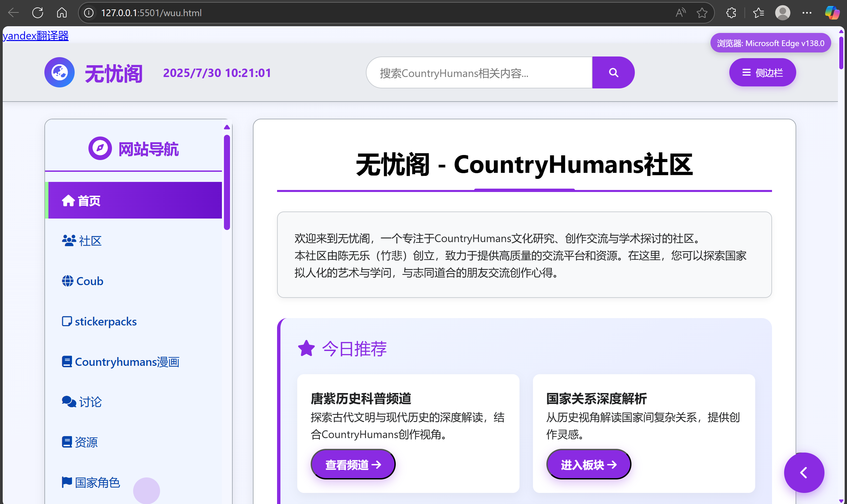Expand the floating left-chevron round button
The width and height of the screenshot is (847, 504).
coord(804,472)
